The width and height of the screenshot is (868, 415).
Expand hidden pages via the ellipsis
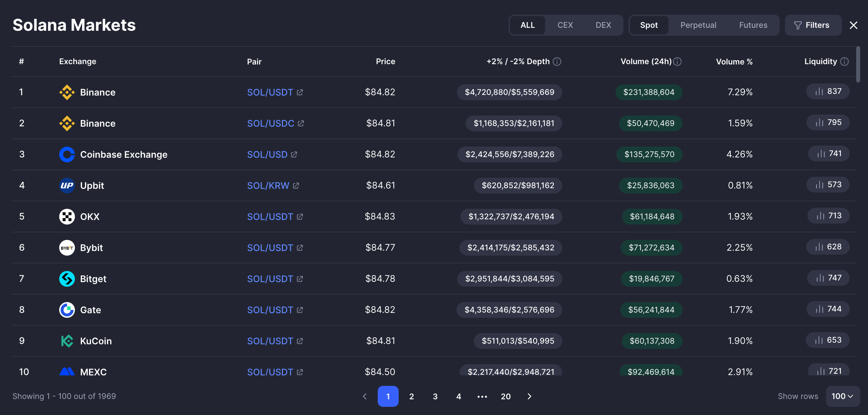(482, 396)
